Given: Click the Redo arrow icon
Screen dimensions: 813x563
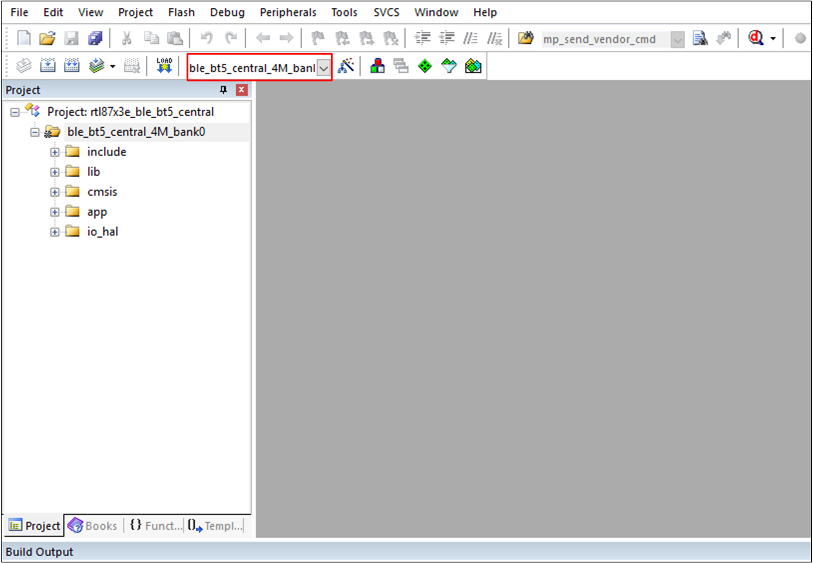Looking at the screenshot, I should 231,38.
